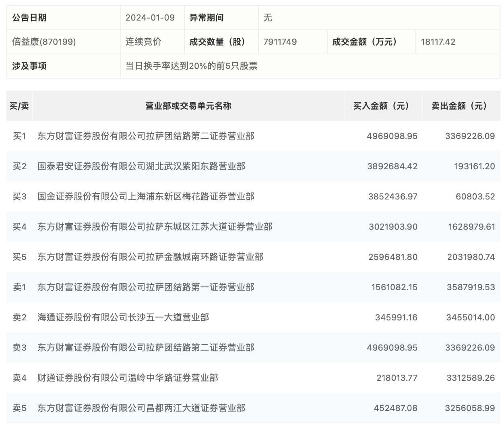Select the 卖4 row label
This screenshot has height=432, width=504.
coord(19,378)
